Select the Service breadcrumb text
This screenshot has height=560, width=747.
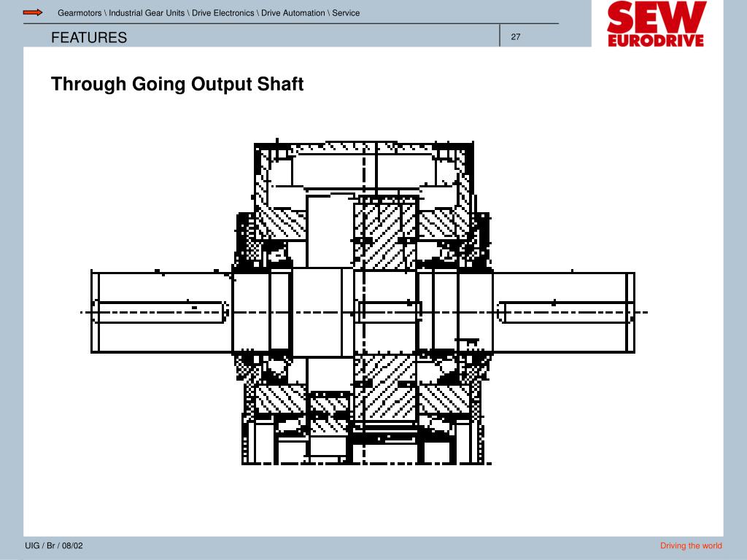(x=346, y=13)
